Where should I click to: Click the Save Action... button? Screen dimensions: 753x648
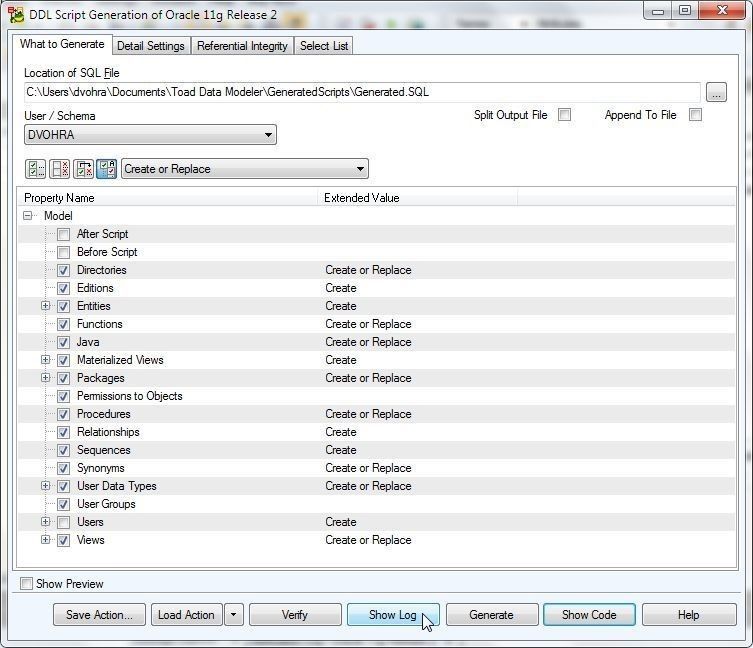point(99,615)
